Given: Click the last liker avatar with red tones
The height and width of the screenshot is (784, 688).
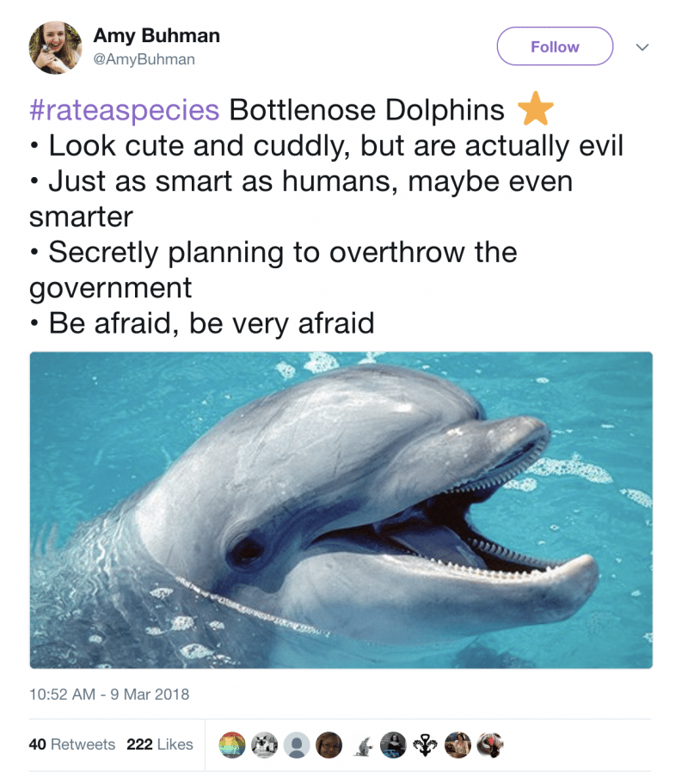Looking at the screenshot, I should click(x=489, y=744).
